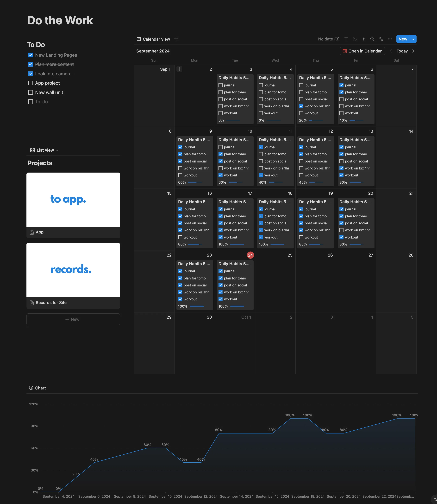Click the plus icon on September 2
This screenshot has height=504, width=437.
click(179, 69)
